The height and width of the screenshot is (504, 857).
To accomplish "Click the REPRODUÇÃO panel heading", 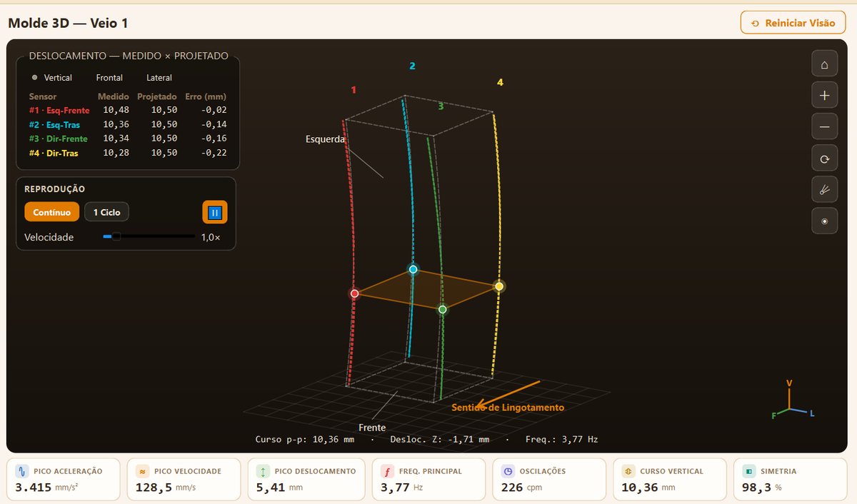I will 55,189.
